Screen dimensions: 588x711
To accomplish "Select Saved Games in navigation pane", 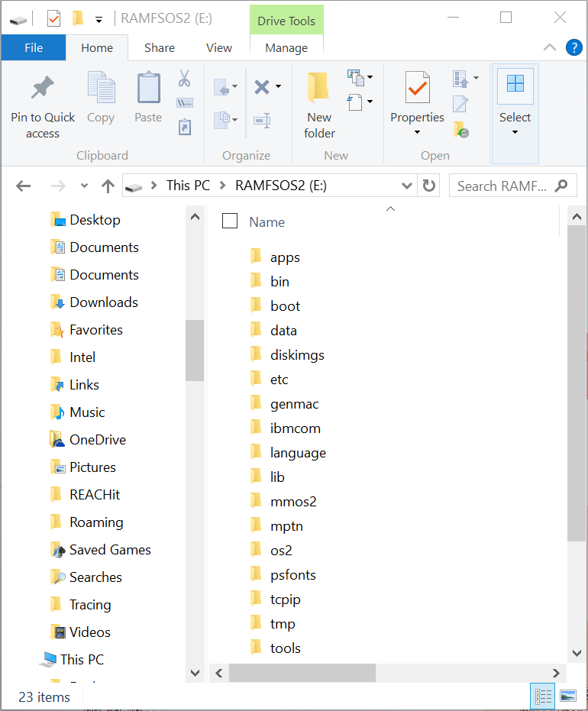I will [x=110, y=550].
